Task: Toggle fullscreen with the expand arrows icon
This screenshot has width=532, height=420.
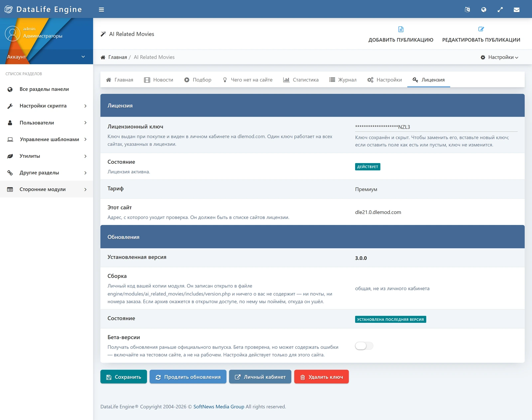Action: pos(500,10)
